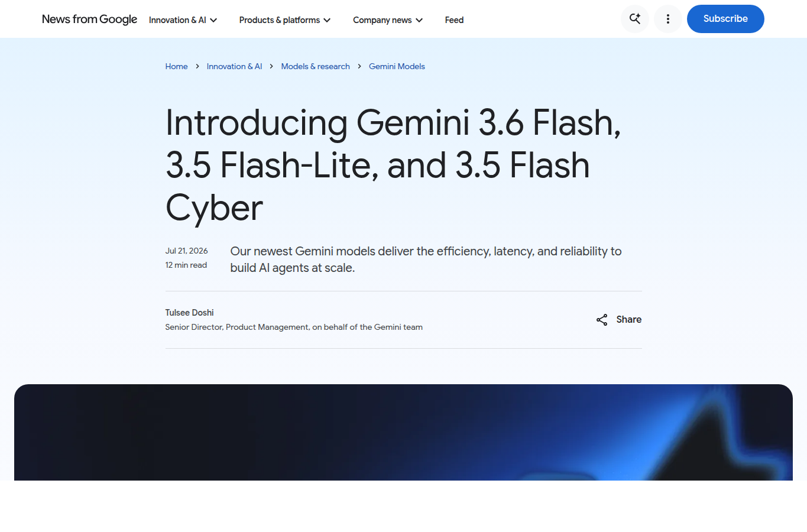Open the Gemini Models breadcrumb
Screen dimensions: 807x532
(397, 66)
